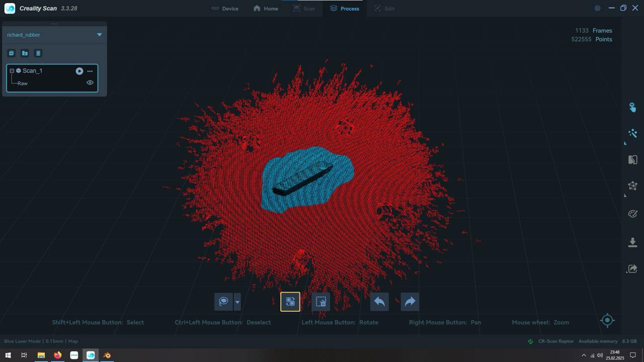The width and height of the screenshot is (644, 362).
Task: Toggle visibility of the Raw data
Action: coord(90,83)
